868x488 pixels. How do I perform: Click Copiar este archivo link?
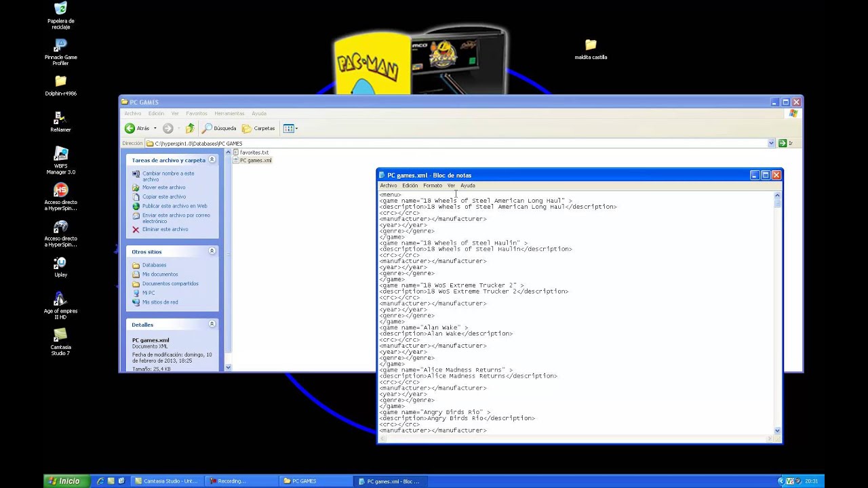point(163,197)
